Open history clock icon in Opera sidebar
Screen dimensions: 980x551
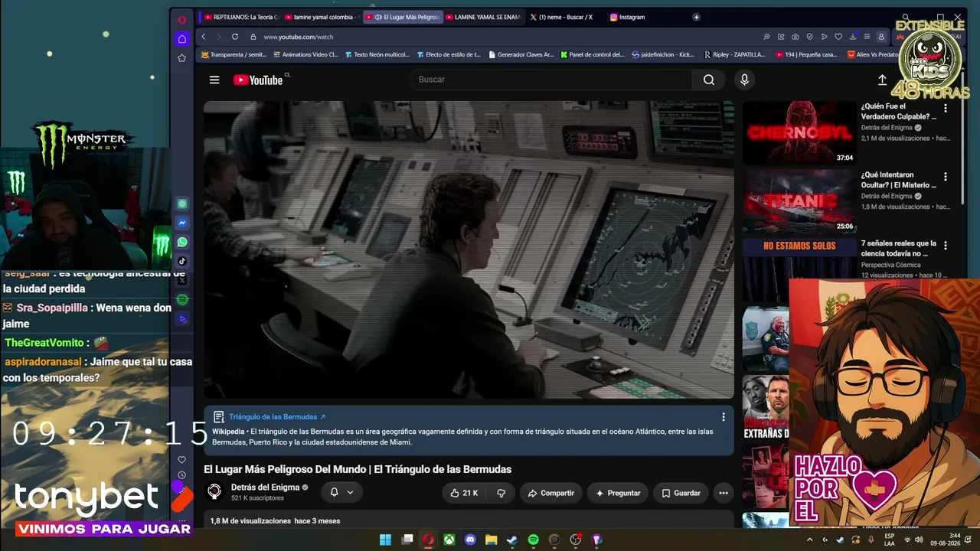click(x=181, y=475)
